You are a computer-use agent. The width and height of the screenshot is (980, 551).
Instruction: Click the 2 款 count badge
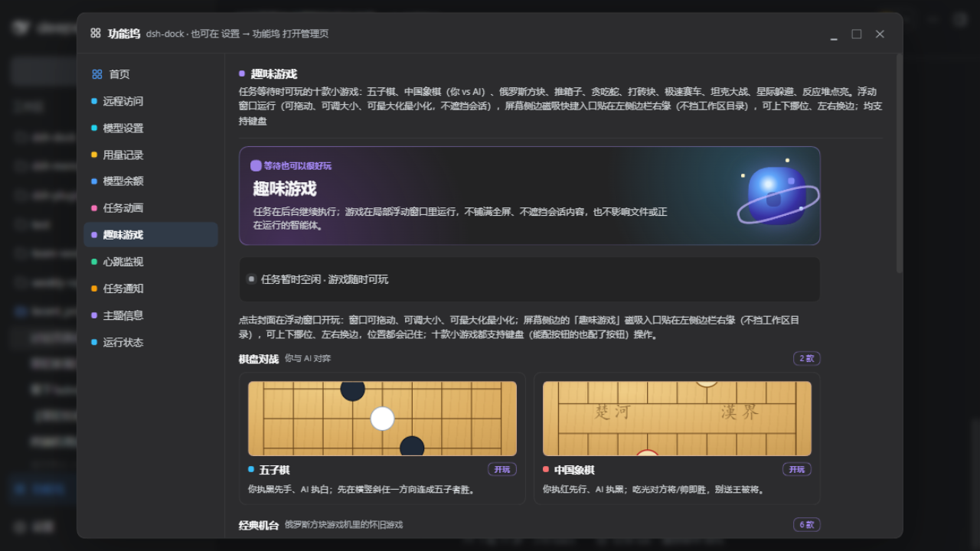[807, 358]
